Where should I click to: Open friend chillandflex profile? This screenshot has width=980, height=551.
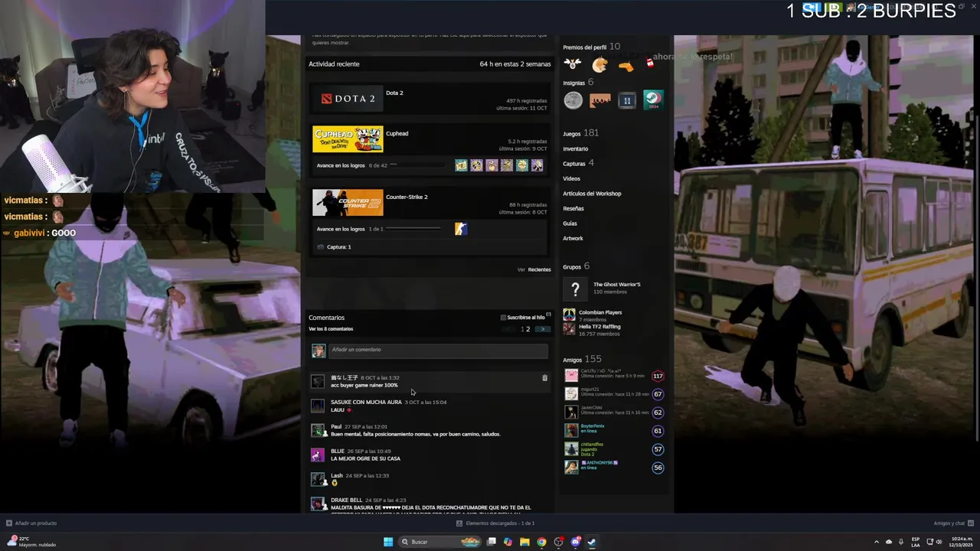click(x=592, y=444)
